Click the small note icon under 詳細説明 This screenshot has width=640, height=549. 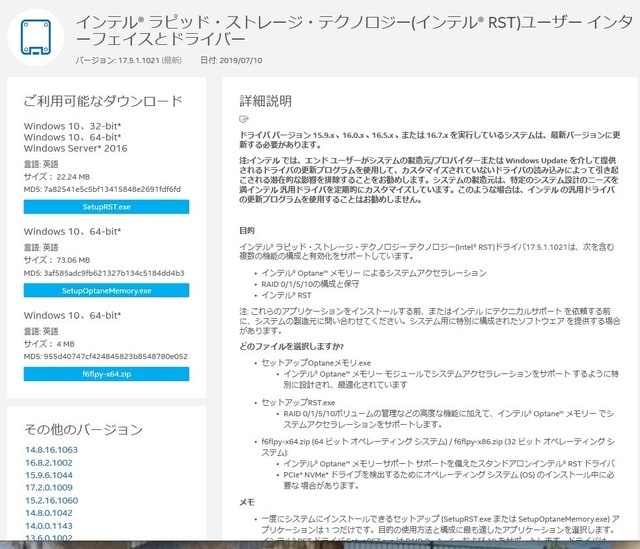[x=244, y=119]
